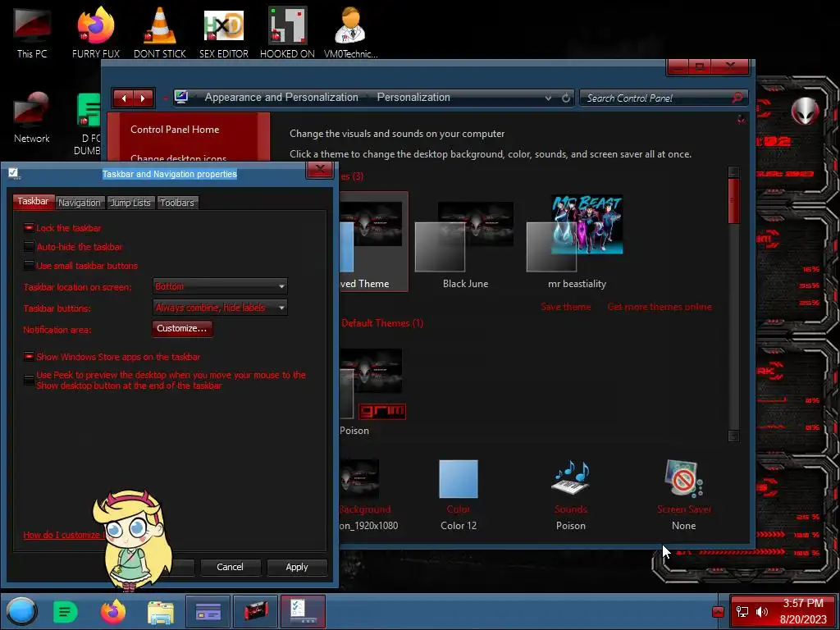Viewport: 840px width, 630px height.
Task: Open the green notes app in taskbar
Action: coord(66,612)
